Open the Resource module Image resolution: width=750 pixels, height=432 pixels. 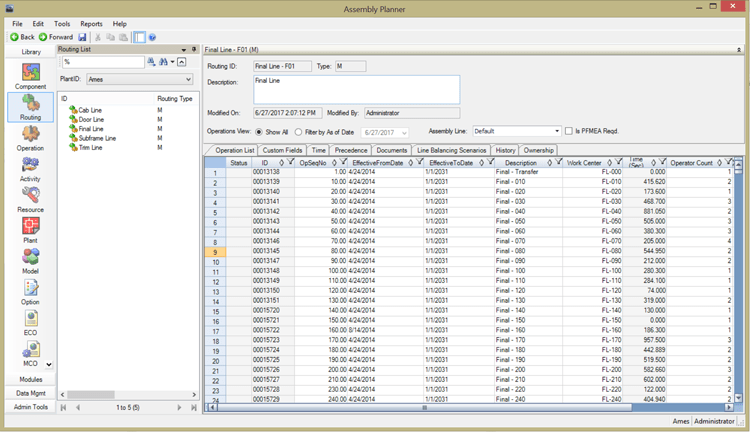(x=30, y=199)
